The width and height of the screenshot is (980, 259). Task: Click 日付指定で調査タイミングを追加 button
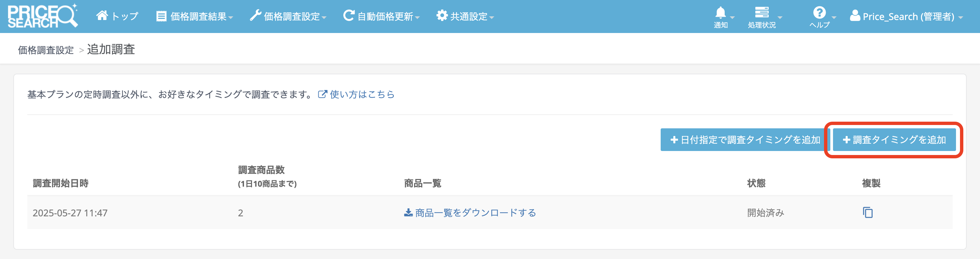745,140
